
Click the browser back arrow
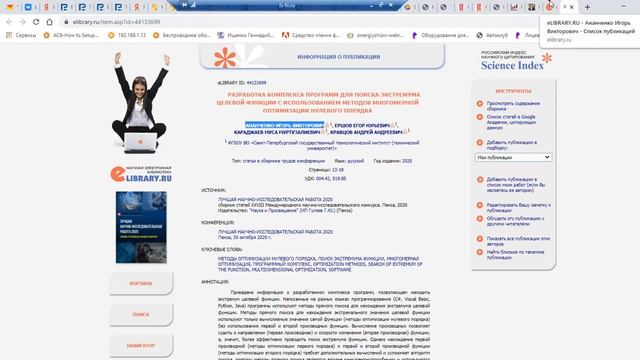[9, 22]
